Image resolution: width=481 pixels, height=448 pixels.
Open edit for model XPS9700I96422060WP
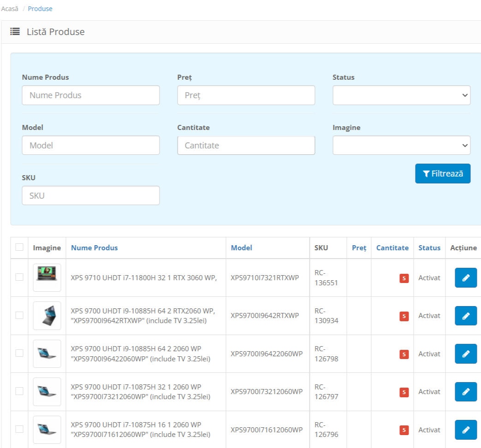click(466, 354)
